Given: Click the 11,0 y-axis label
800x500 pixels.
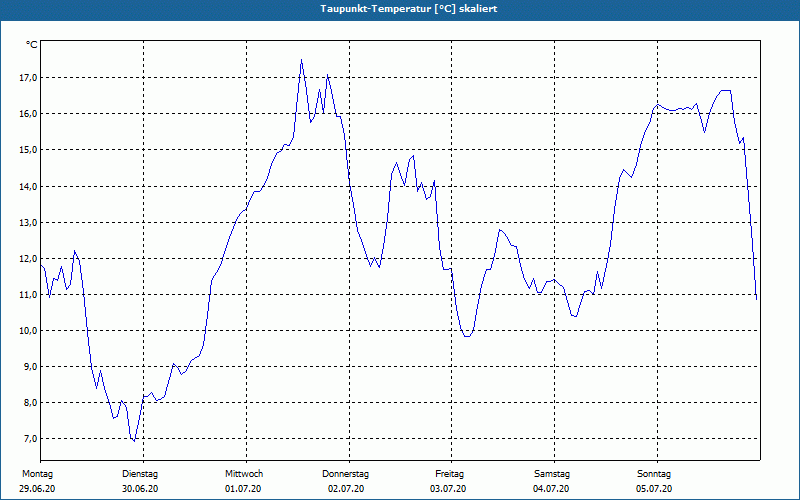Looking at the screenshot, I should tap(28, 294).
